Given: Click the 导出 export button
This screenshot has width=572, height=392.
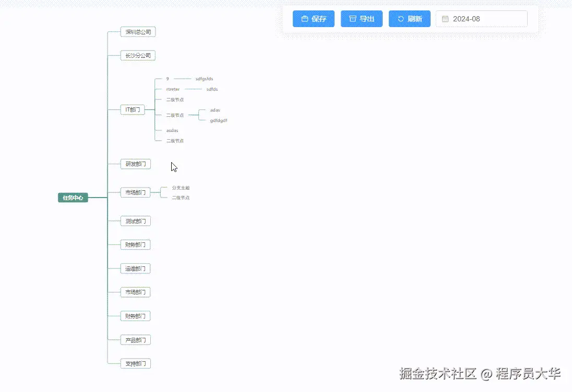Looking at the screenshot, I should (362, 19).
